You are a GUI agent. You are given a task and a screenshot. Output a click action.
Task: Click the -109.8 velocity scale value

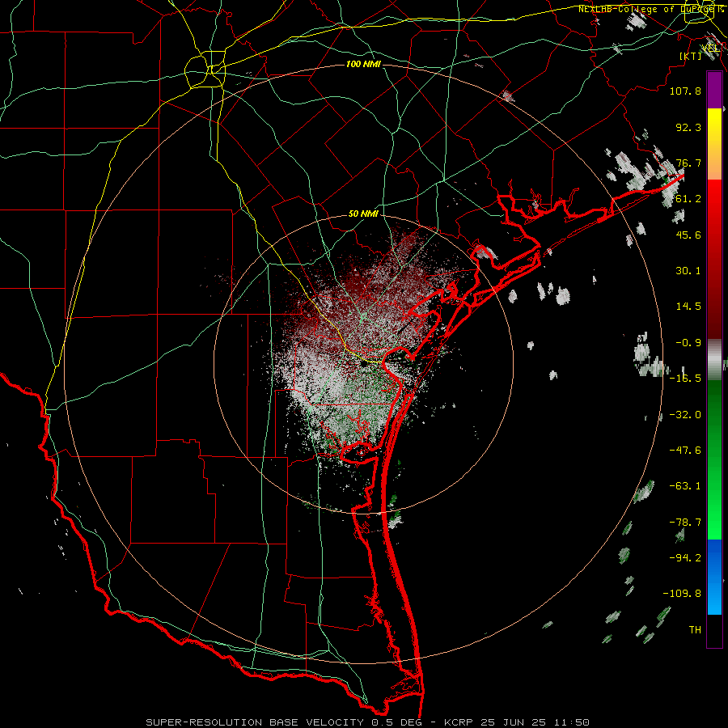click(x=682, y=594)
